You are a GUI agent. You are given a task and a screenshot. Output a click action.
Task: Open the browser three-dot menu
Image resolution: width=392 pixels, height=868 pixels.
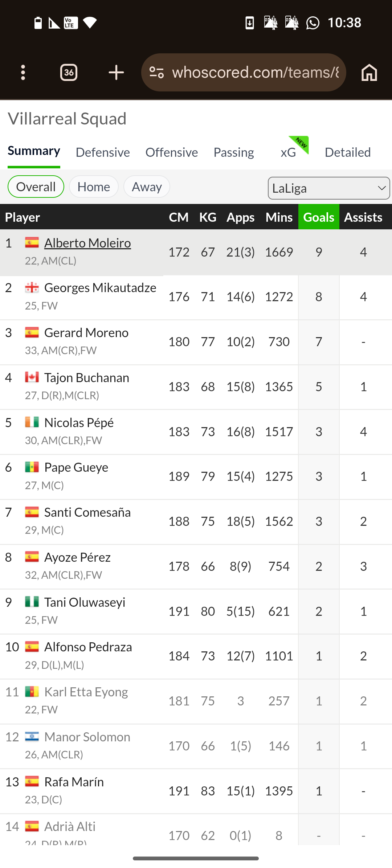pos(23,73)
